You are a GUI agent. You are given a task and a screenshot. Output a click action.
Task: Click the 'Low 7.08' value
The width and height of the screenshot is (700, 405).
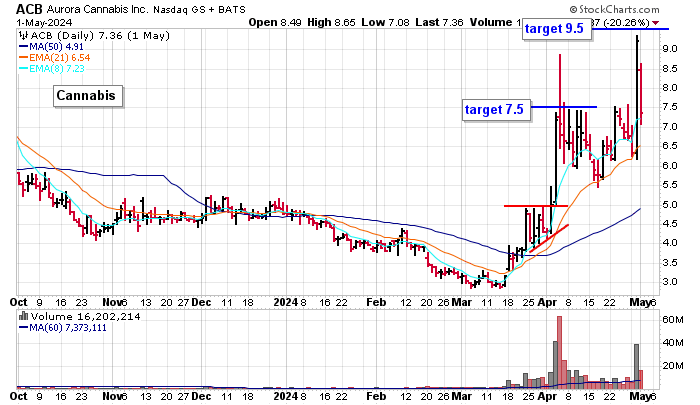click(x=385, y=22)
